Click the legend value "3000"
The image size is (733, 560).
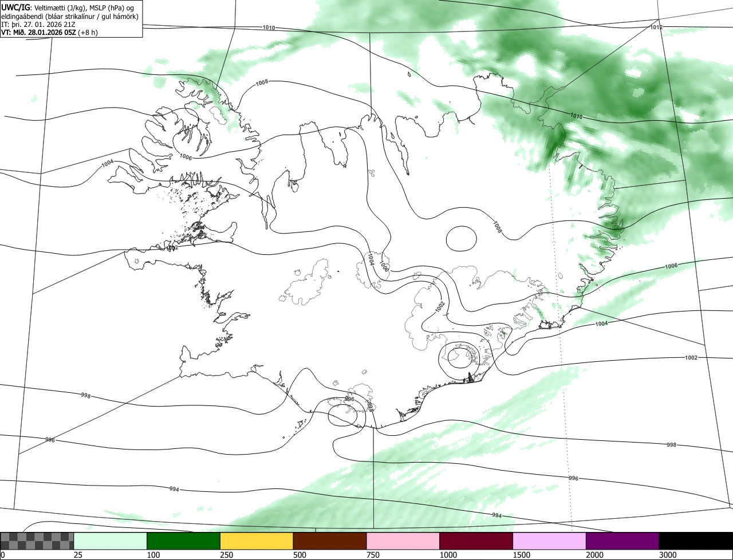[668, 555]
